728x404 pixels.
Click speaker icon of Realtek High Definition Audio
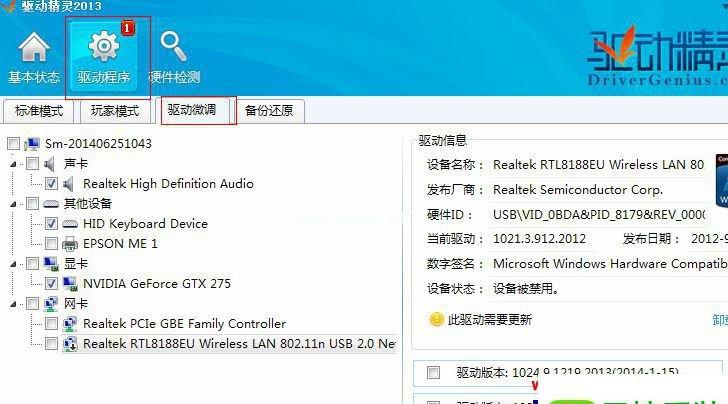(x=69, y=184)
